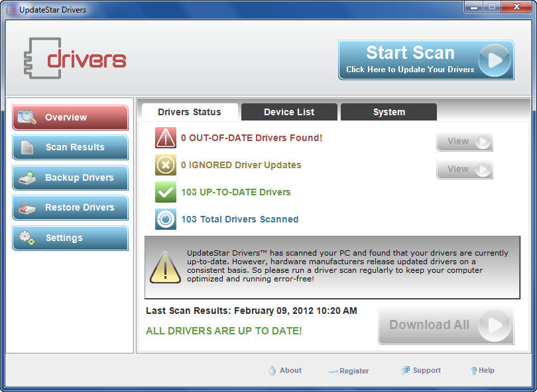537x392 pixels.
Task: Click the green up-to-date checkmark icon
Action: (166, 192)
